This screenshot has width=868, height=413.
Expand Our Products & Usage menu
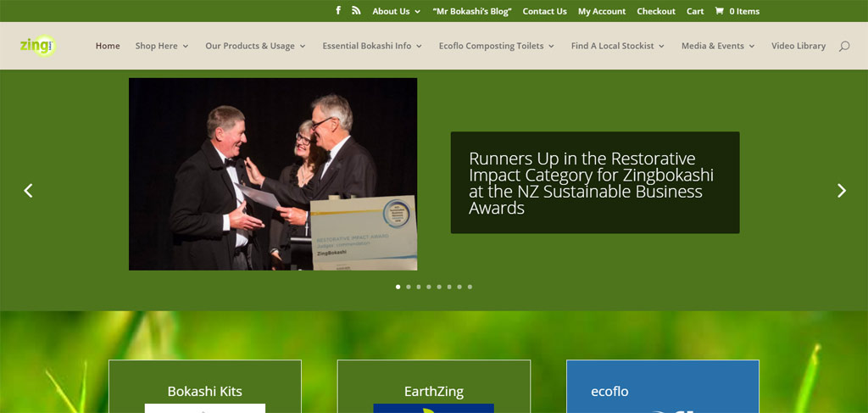click(x=256, y=46)
